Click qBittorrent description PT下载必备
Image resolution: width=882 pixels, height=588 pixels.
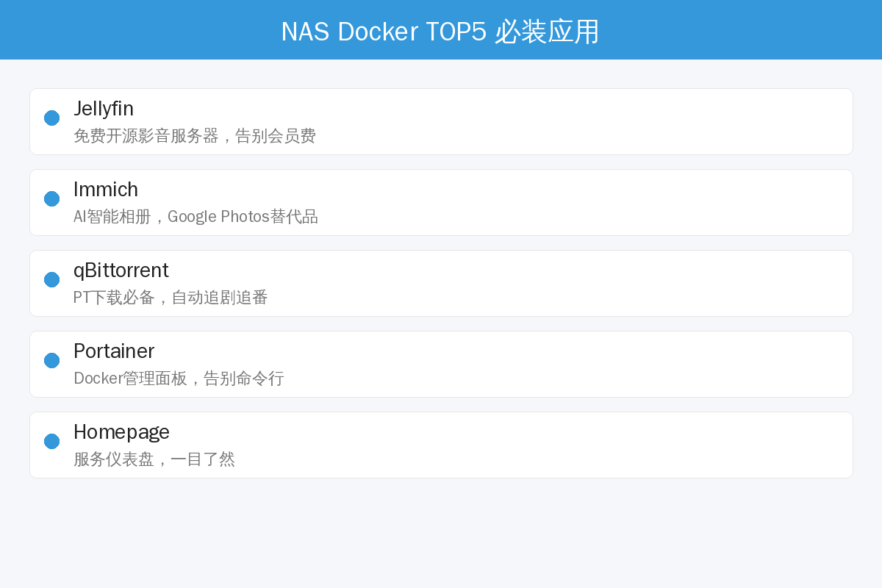point(114,298)
